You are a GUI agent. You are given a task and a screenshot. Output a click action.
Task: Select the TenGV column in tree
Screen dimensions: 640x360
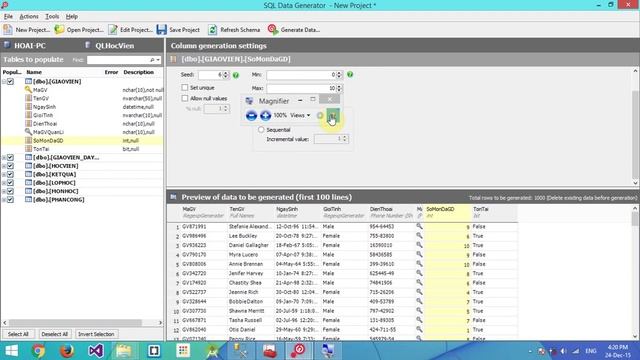pos(41,98)
